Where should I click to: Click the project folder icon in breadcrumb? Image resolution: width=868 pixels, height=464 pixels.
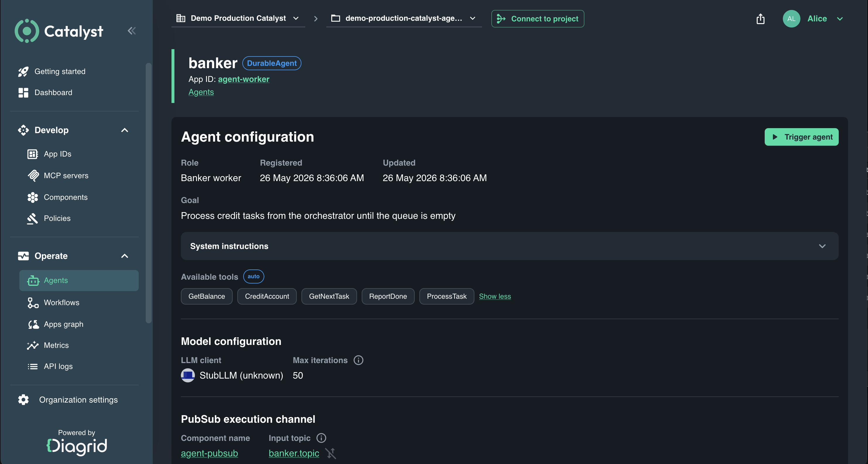pos(336,18)
